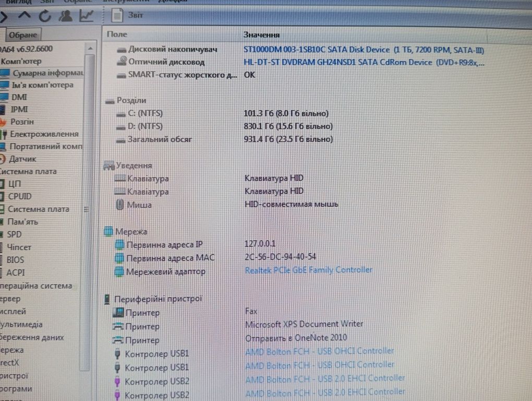Select the Обране tab
The width and height of the screenshot is (532, 401).
[x=23, y=35]
